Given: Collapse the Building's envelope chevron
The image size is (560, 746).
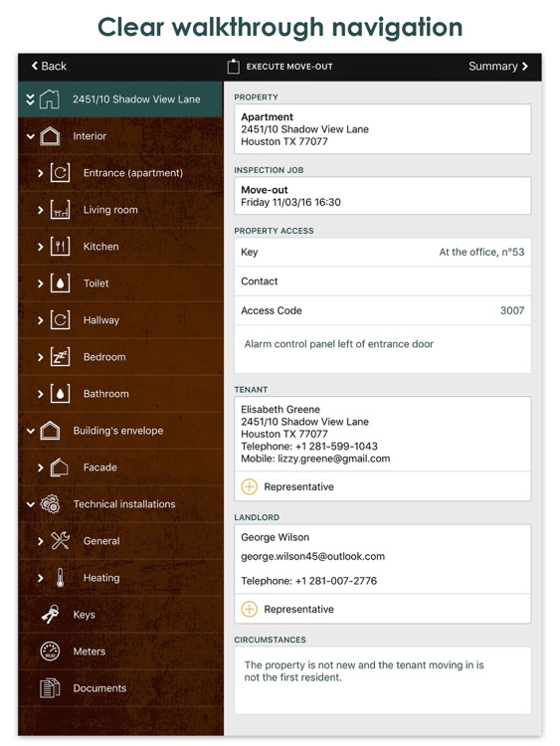Looking at the screenshot, I should pyautogui.click(x=31, y=431).
